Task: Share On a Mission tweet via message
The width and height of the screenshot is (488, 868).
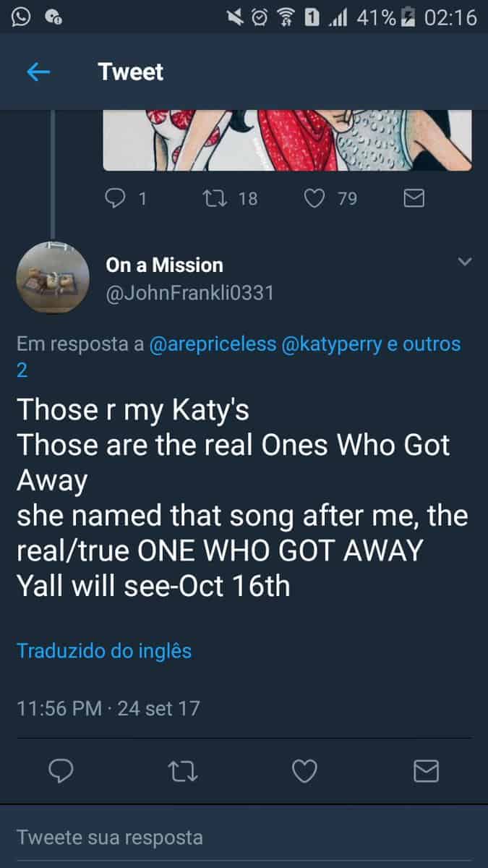Action: pyautogui.click(x=426, y=772)
